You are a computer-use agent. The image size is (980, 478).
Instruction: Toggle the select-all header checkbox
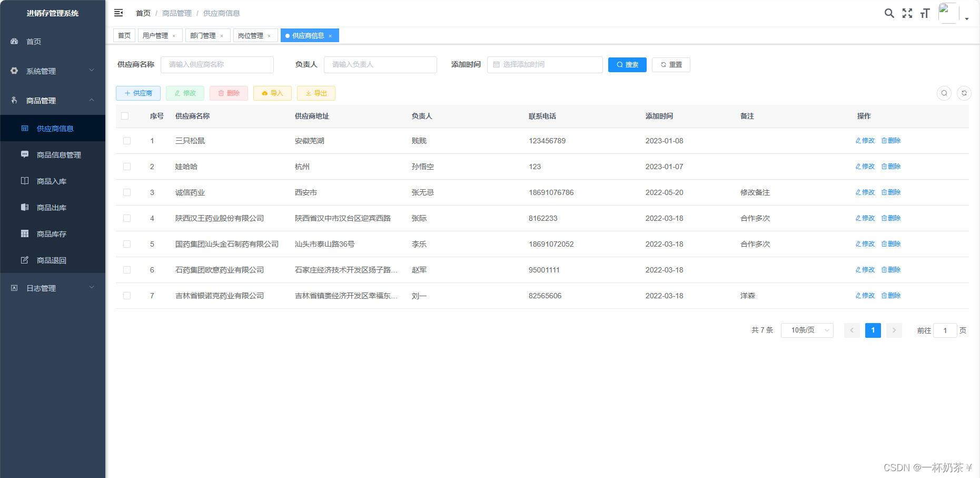[x=125, y=116]
